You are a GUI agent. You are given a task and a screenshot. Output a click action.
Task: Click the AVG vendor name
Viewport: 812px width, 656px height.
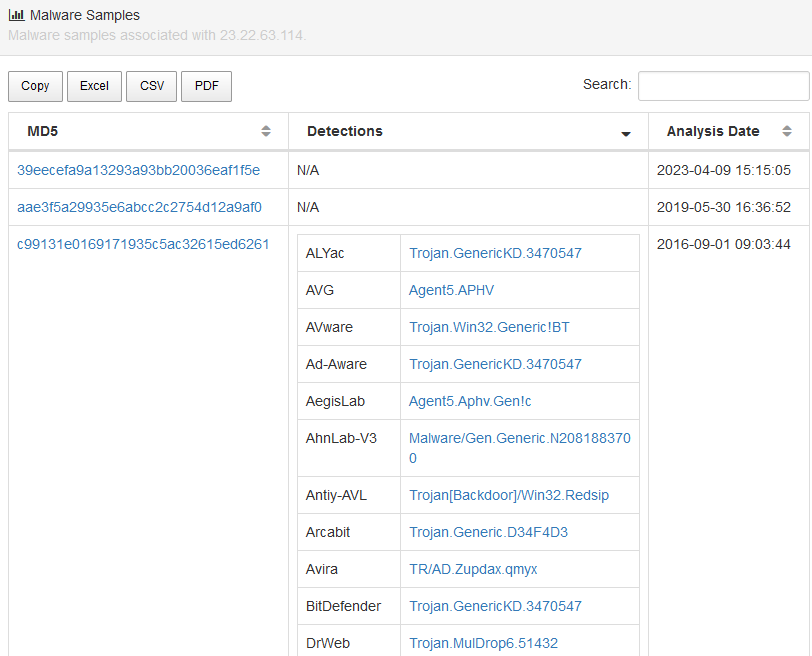[x=320, y=290]
